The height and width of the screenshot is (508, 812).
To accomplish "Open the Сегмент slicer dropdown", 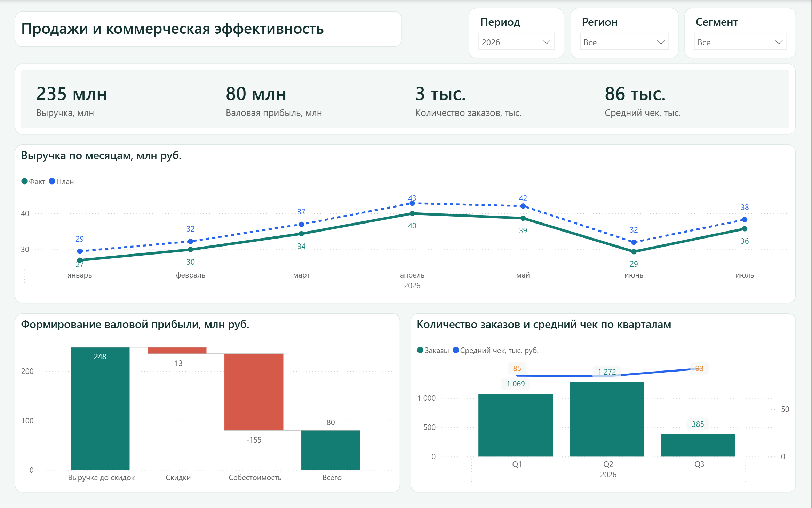I will tap(740, 42).
